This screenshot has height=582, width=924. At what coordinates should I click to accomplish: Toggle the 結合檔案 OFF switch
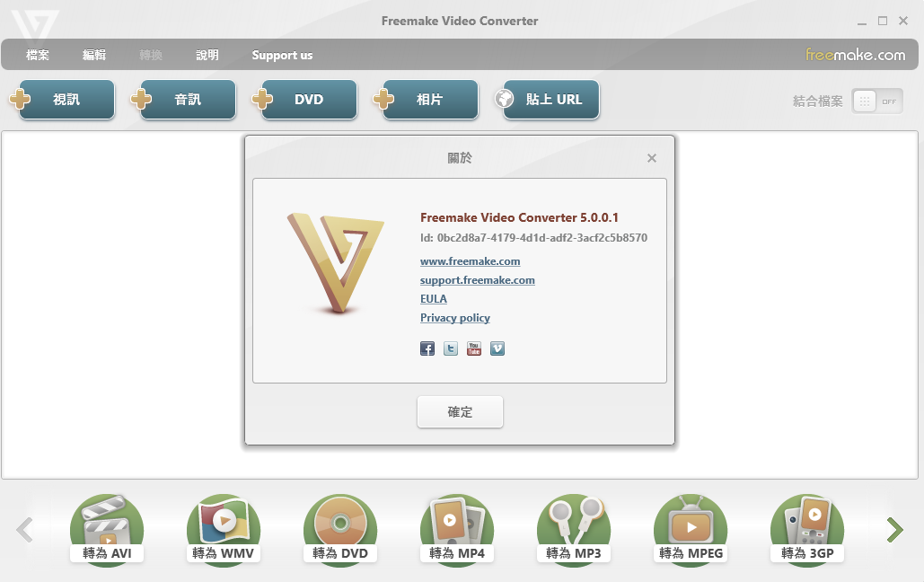(x=876, y=101)
